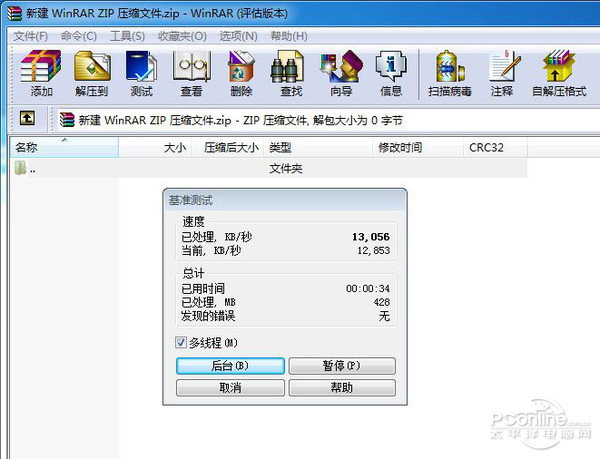The width and height of the screenshot is (600, 459).
Task: Click the 13,056 processed speed value
Action: click(371, 237)
